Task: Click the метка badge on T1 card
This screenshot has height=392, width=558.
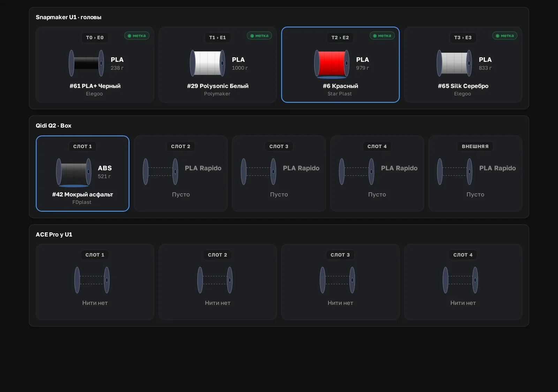Action: [x=259, y=36]
